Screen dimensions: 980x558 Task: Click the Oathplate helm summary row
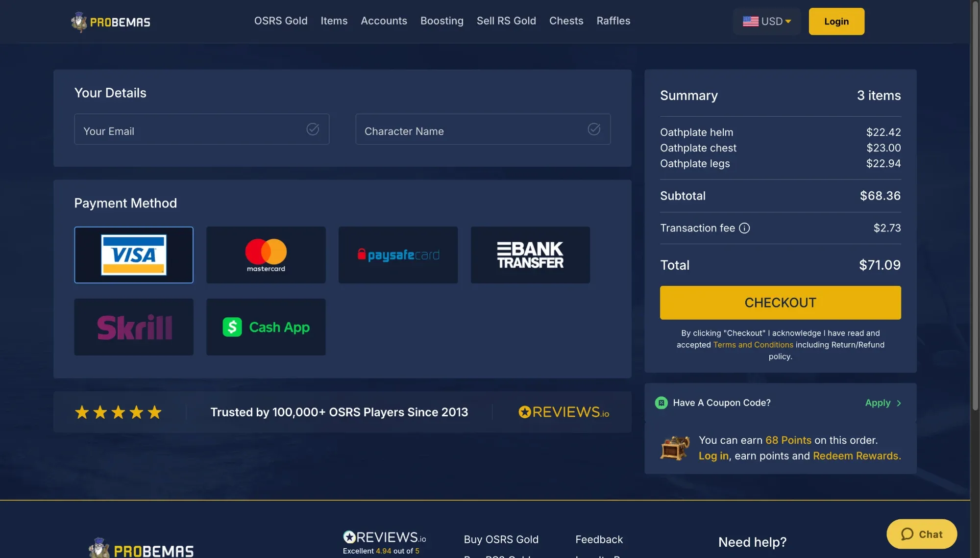[780, 132]
